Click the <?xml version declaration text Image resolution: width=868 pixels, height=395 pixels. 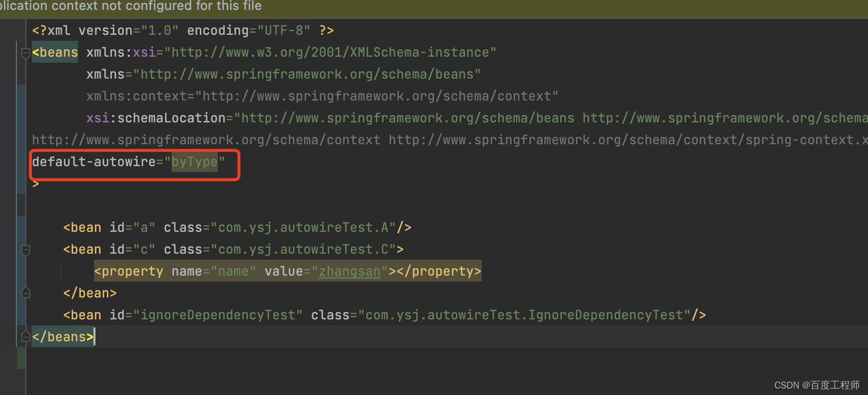pyautogui.click(x=183, y=30)
